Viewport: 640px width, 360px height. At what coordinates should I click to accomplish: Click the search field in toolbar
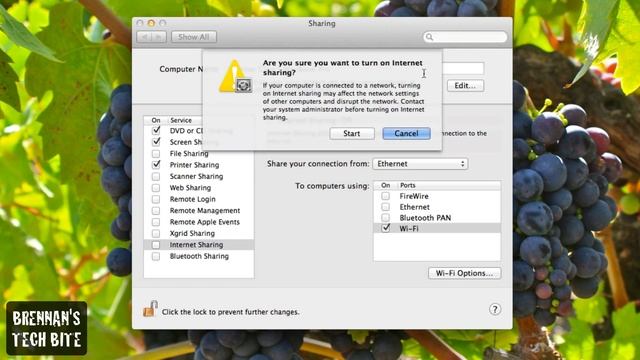coord(465,37)
